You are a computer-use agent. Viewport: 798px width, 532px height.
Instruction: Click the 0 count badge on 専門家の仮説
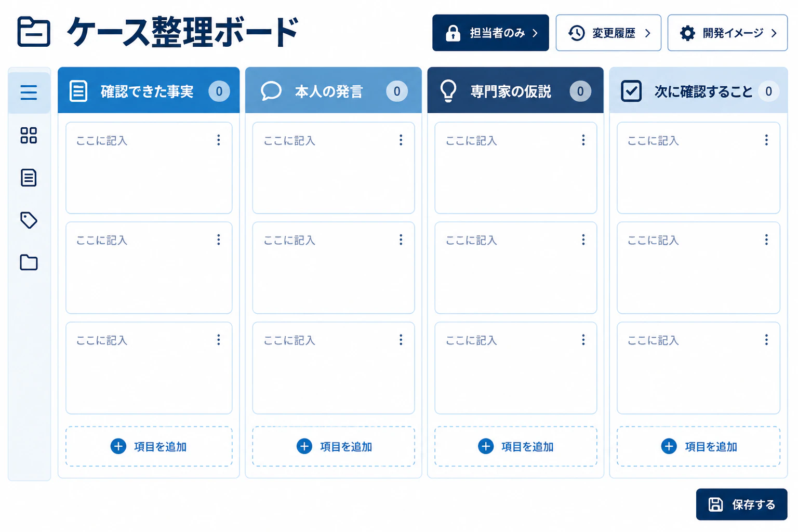pyautogui.click(x=580, y=91)
